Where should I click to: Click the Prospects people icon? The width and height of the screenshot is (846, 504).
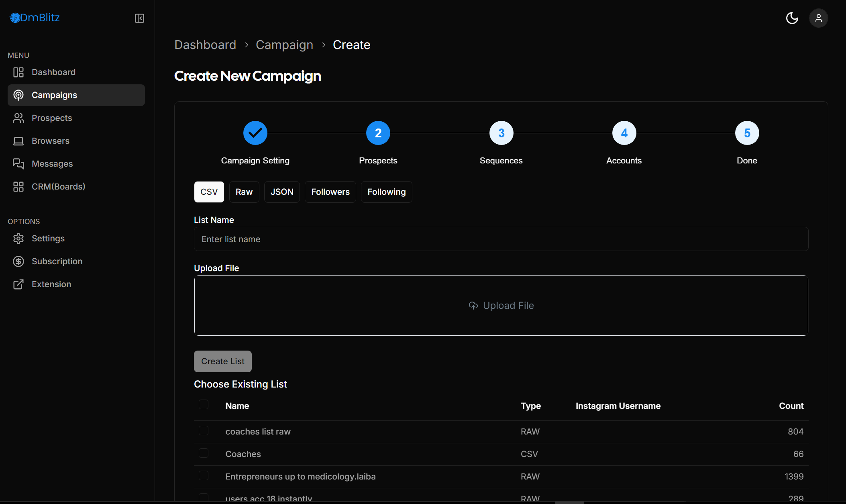click(x=18, y=118)
